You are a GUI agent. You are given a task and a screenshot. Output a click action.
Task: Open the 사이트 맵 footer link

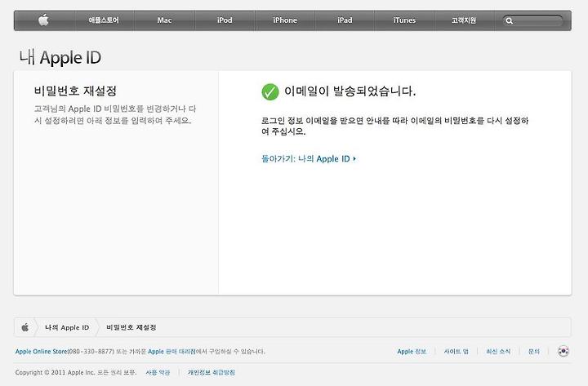[x=456, y=352]
